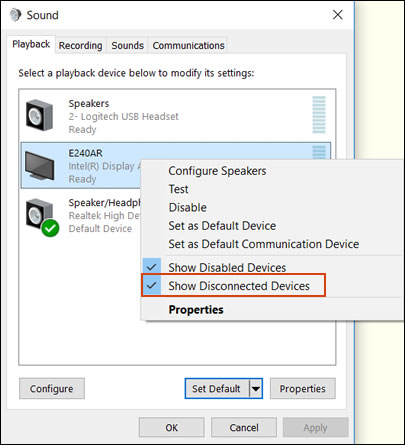Viewport: 405px width, 445px height.
Task: Choose Disable from the context menu
Action: pyautogui.click(x=188, y=207)
